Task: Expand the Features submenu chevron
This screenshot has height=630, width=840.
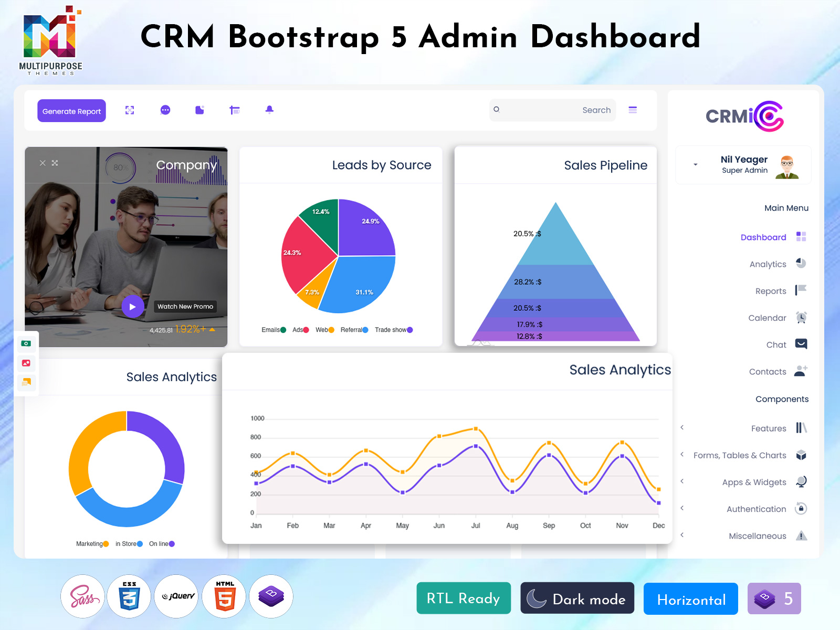Action: coord(682,428)
